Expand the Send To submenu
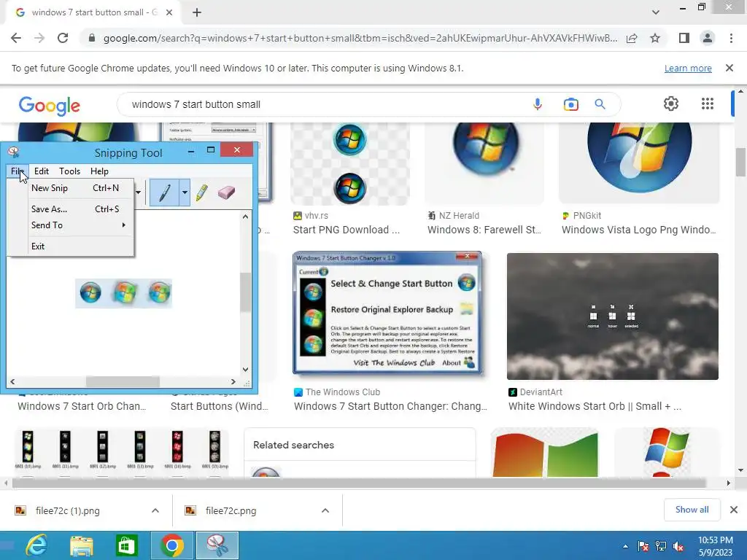This screenshot has width=747, height=560. coord(71,225)
